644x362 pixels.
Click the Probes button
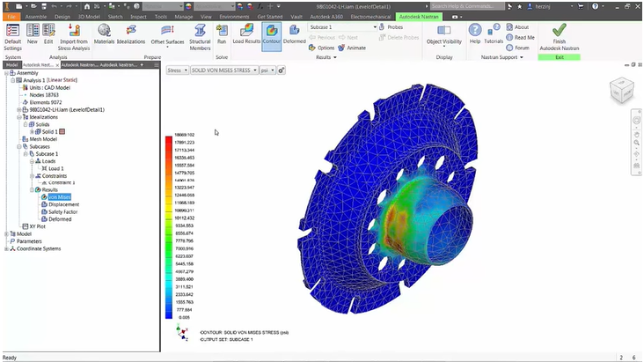click(x=392, y=27)
